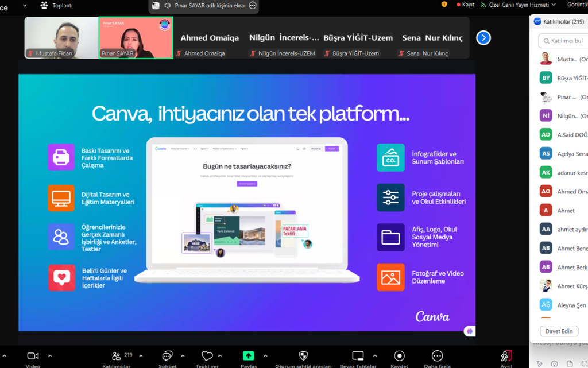Screen dimensions: 588x368
Task: Click the Tepki ver heart icon
Action: tap(207, 355)
